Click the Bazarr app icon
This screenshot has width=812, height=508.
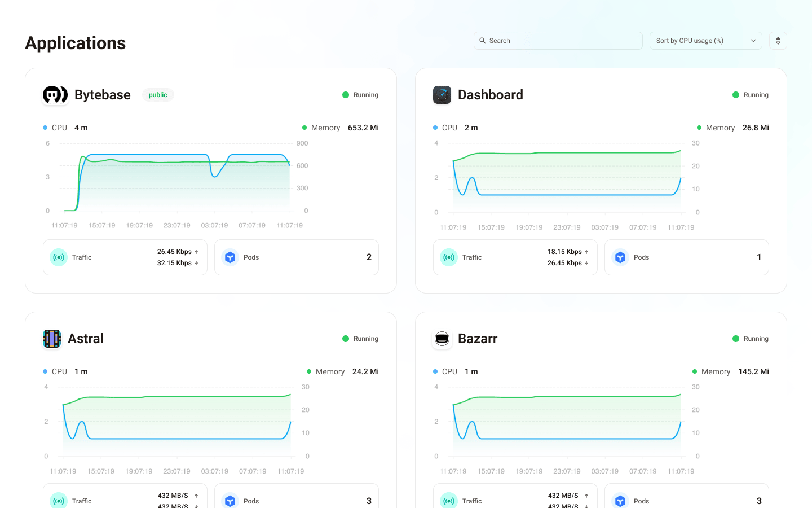coord(442,339)
